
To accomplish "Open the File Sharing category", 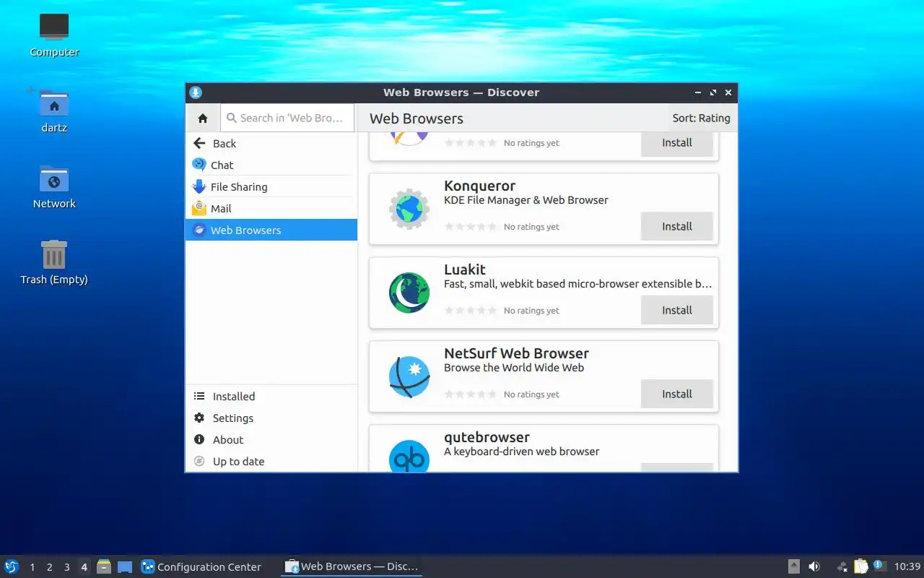I will 271,186.
